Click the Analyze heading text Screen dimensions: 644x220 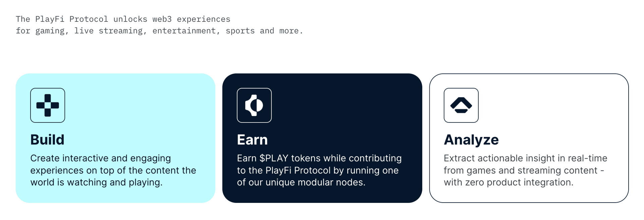pos(471,140)
